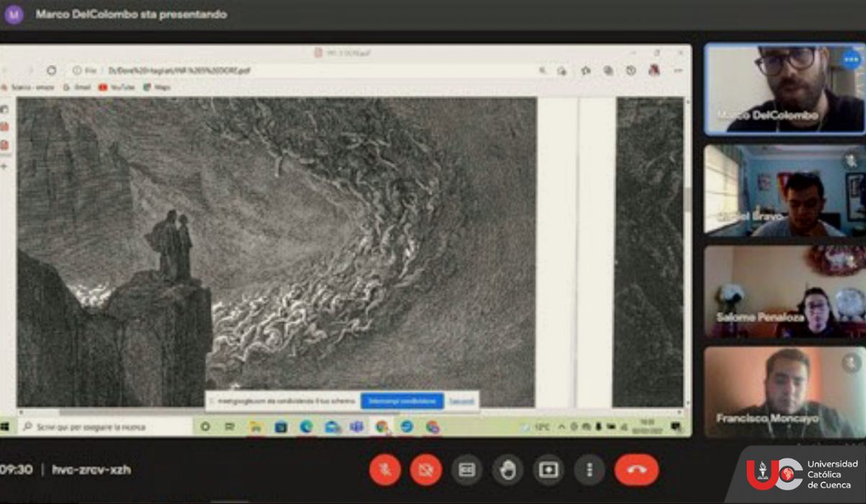Unmute the microphone in the call controls

[385, 470]
